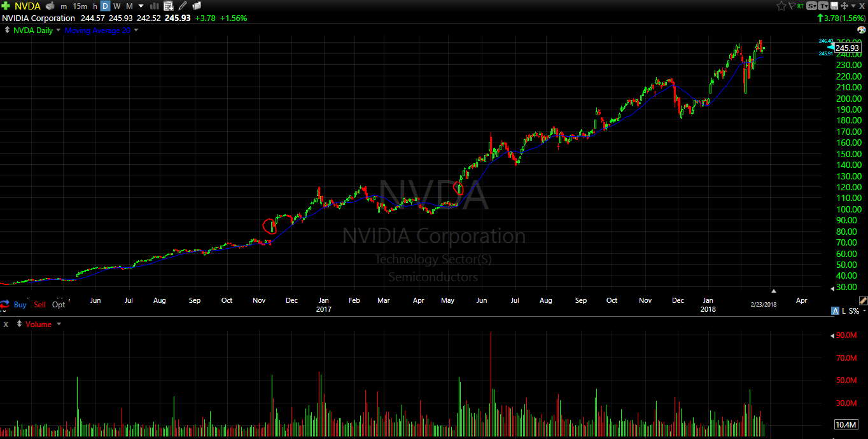
Task: Click the green plus add symbol icon
Action: [x=6, y=6]
